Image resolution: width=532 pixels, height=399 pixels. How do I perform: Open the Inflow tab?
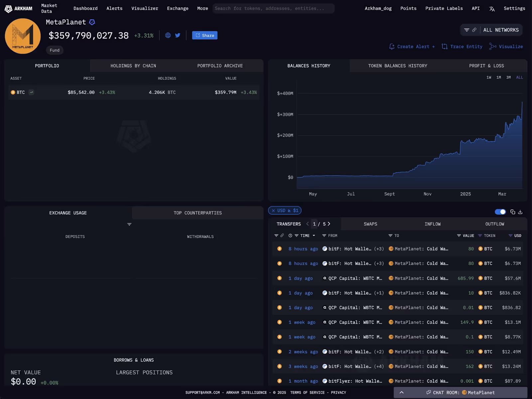click(433, 224)
